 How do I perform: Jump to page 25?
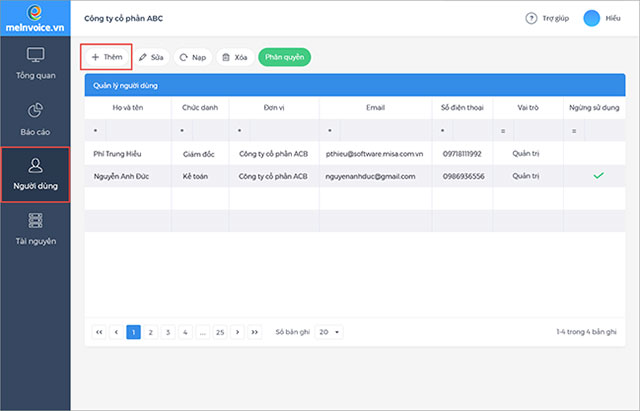[x=220, y=332]
